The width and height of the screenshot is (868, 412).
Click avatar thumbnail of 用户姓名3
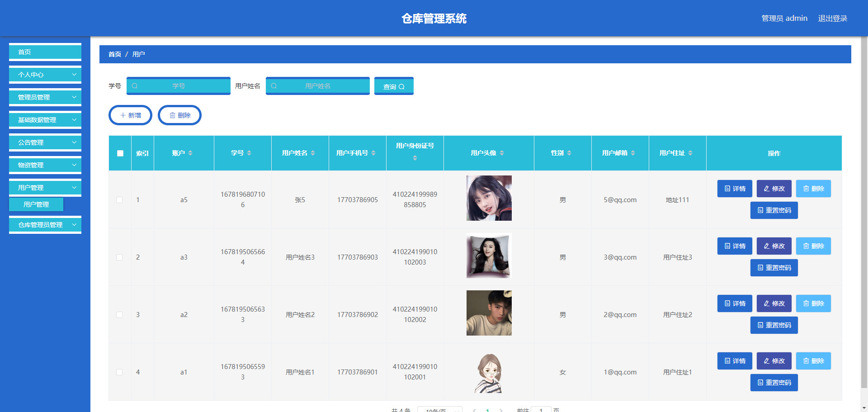(x=489, y=256)
